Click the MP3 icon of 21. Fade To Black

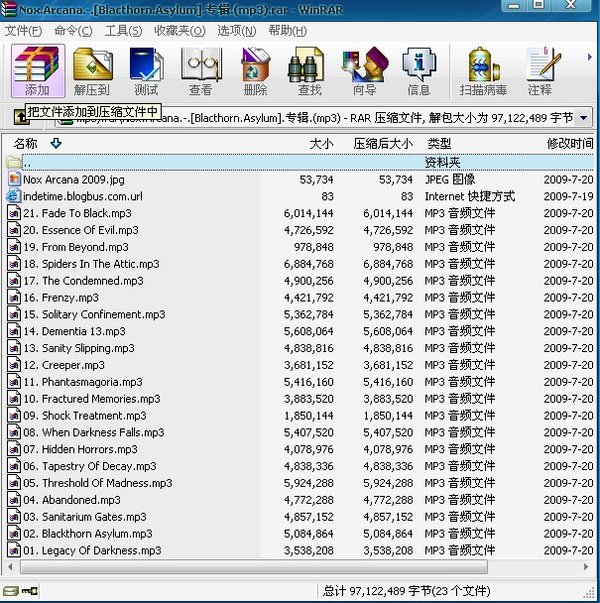pyautogui.click(x=14, y=213)
